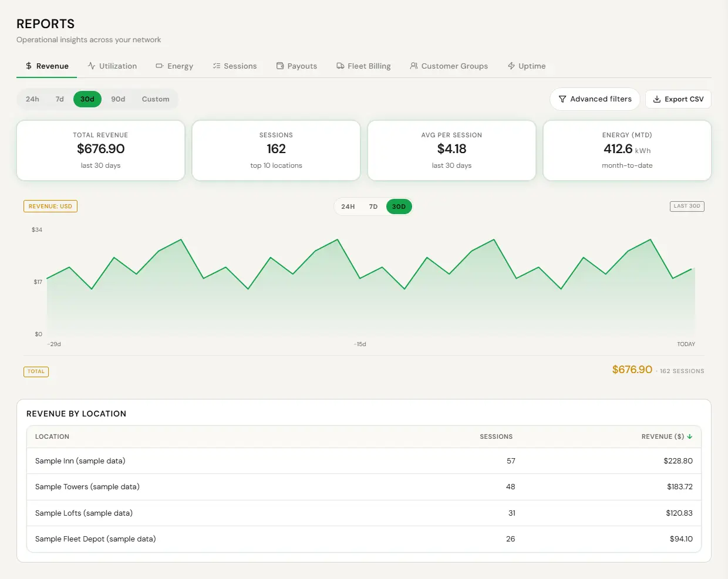The image size is (728, 579).
Task: Click the 57 sessions cell
Action: (x=511, y=461)
